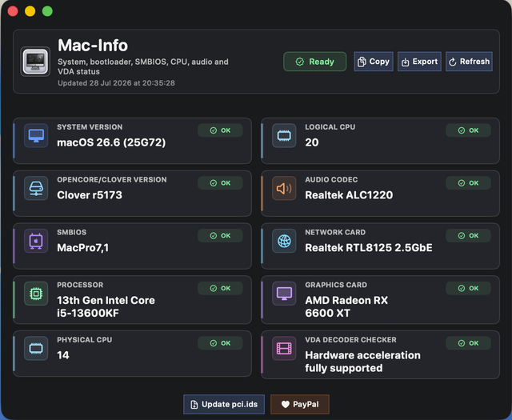Refresh the system information

pyautogui.click(x=469, y=62)
